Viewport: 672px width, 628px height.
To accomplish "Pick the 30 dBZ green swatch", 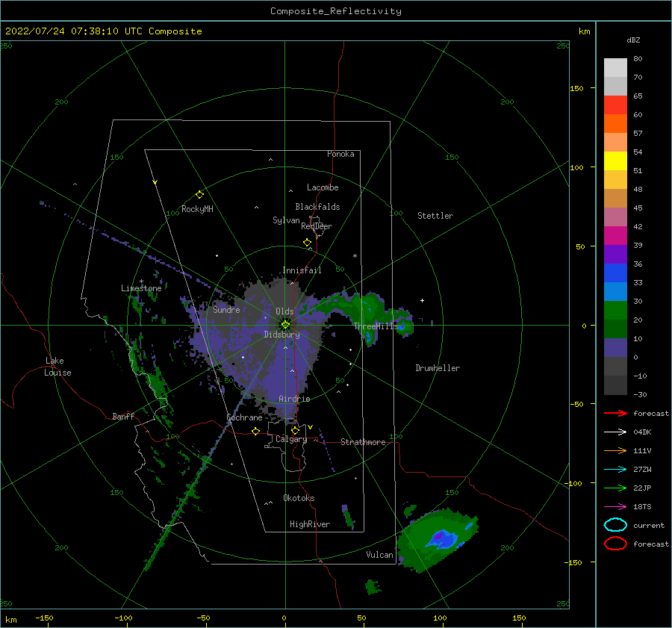I will pos(615,311).
